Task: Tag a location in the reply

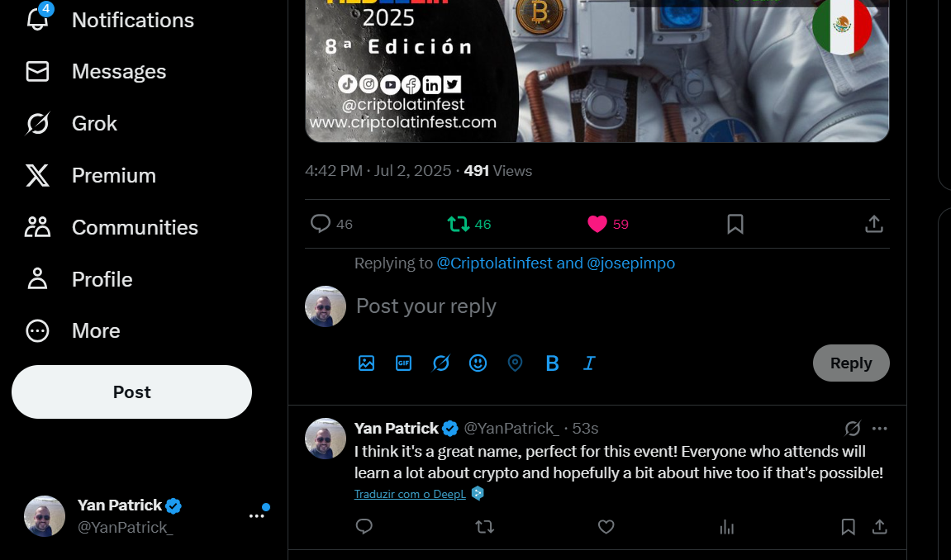Action: pyautogui.click(x=515, y=363)
